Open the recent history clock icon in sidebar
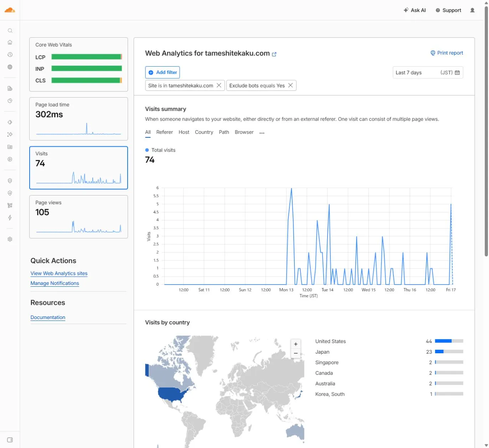The height and width of the screenshot is (448, 489). (x=10, y=54)
